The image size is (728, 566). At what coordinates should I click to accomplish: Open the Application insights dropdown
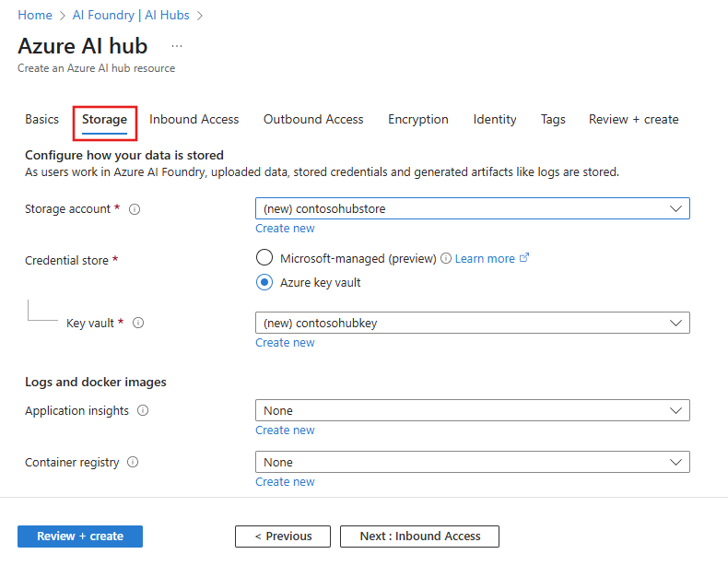472,411
